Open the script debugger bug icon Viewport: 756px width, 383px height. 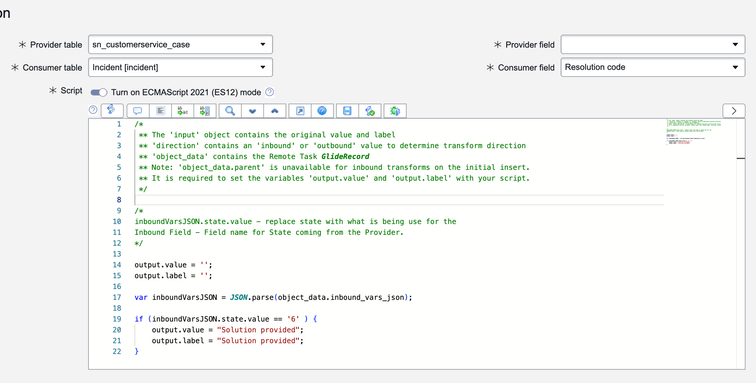click(395, 111)
